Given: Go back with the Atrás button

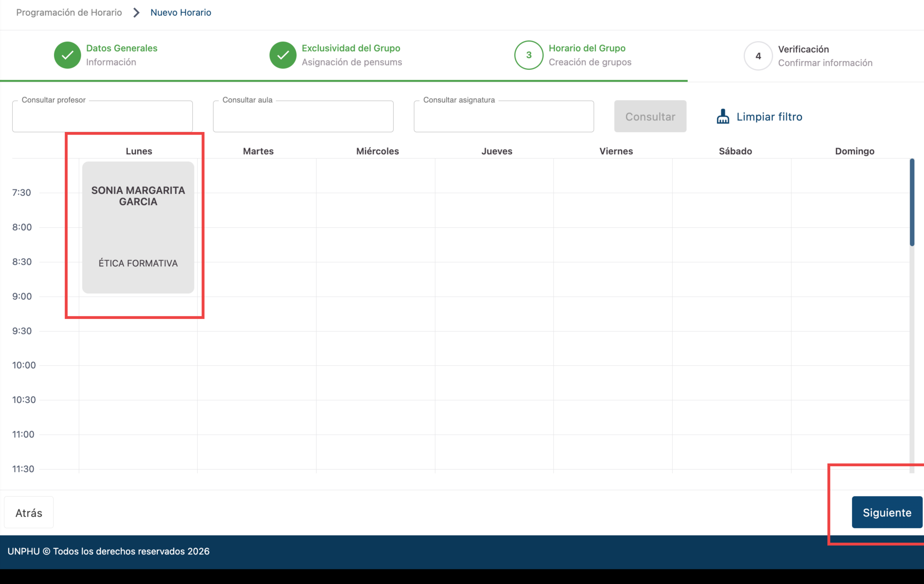Looking at the screenshot, I should [29, 513].
